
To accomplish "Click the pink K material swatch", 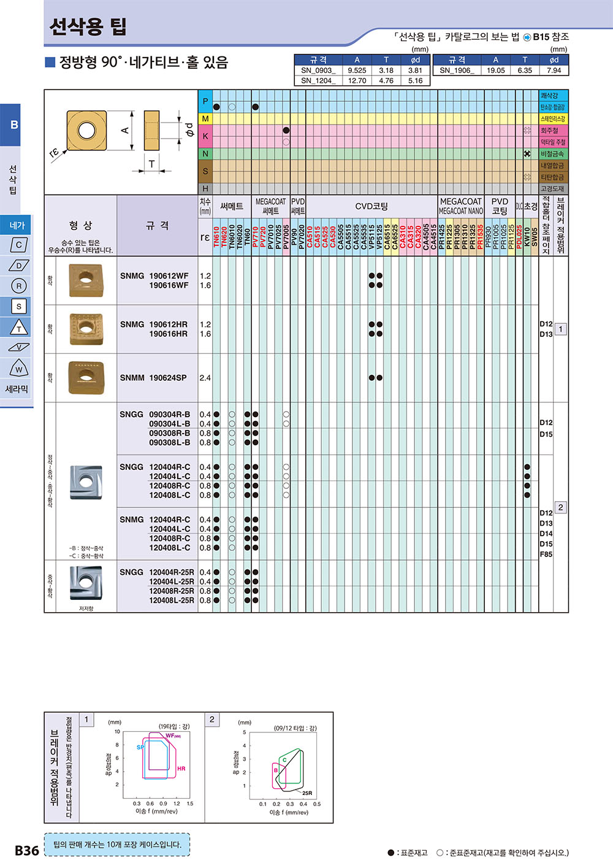I will [205, 136].
